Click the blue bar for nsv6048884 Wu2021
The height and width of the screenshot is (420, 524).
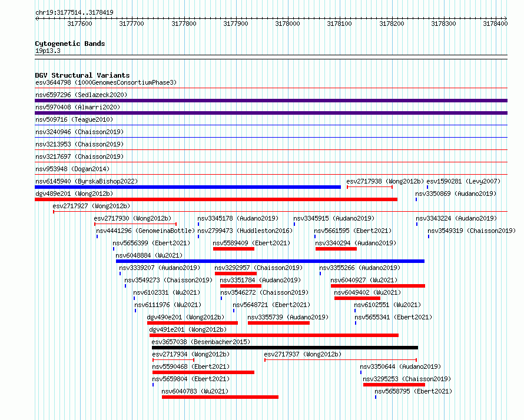tap(270, 261)
